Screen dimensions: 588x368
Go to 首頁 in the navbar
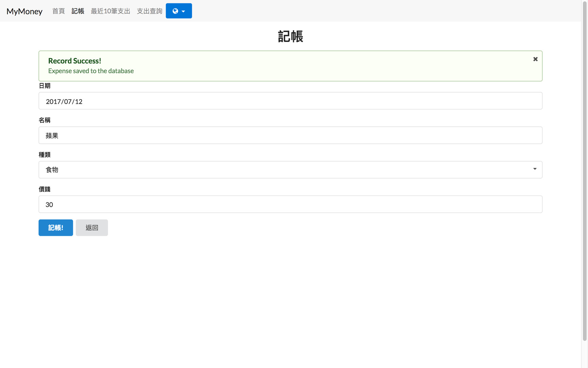coord(59,11)
